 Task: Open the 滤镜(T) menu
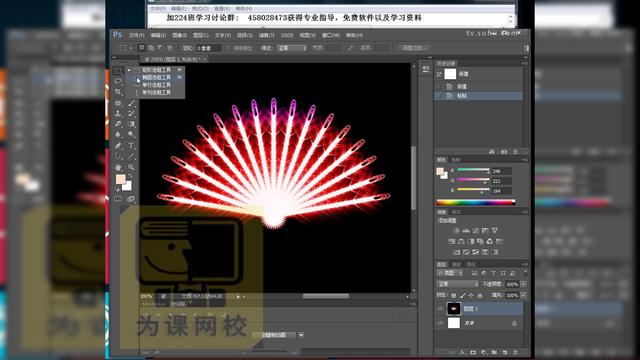point(267,36)
